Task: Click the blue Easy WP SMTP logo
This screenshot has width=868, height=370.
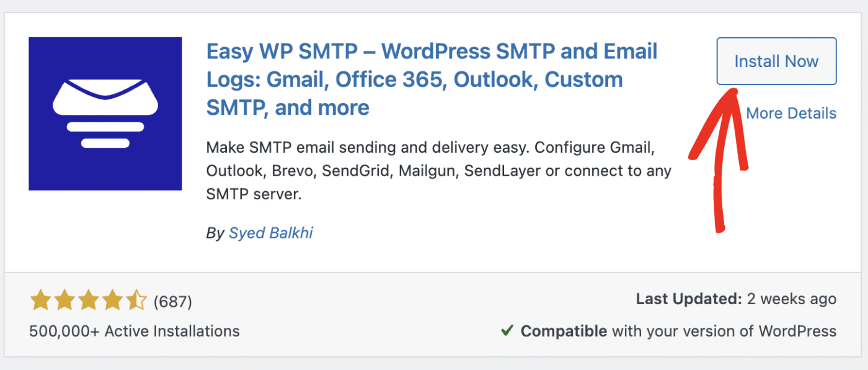Action: (x=105, y=114)
